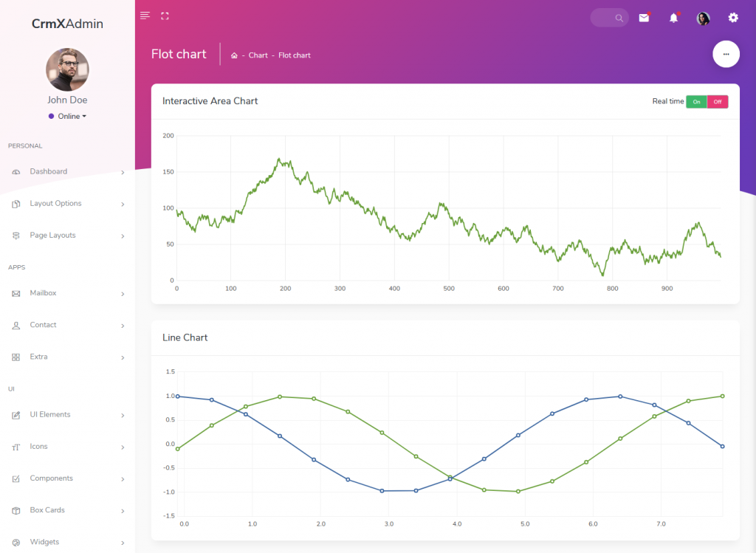The height and width of the screenshot is (553, 756).
Task: Expand the Layout Options menu
Action: click(x=55, y=203)
